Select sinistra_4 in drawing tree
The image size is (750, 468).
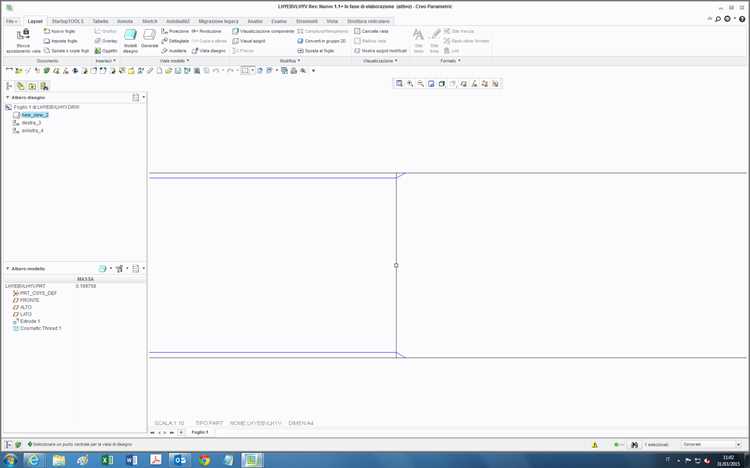[x=32, y=130]
